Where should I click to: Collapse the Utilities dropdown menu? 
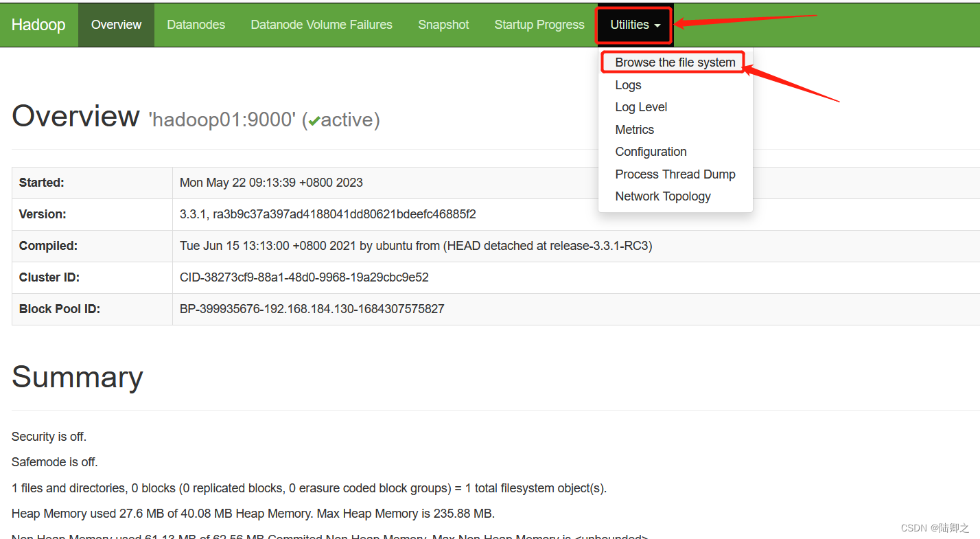(635, 25)
